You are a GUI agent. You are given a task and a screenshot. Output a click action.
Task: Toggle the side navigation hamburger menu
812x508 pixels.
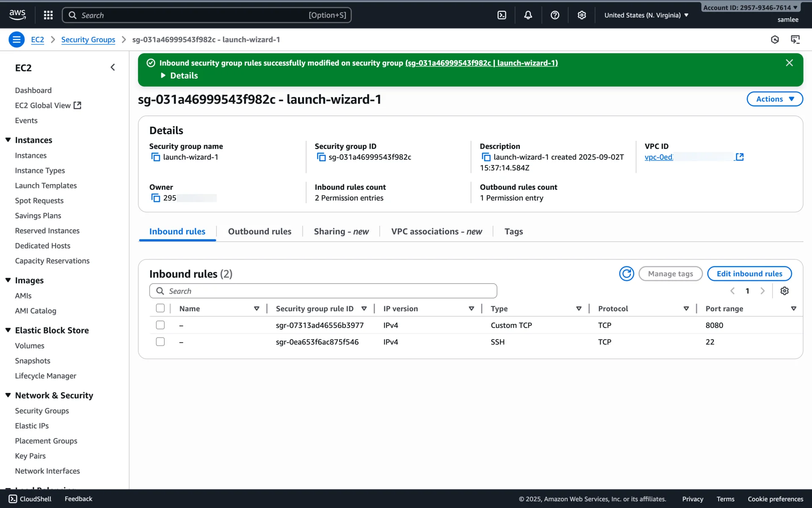coord(16,40)
